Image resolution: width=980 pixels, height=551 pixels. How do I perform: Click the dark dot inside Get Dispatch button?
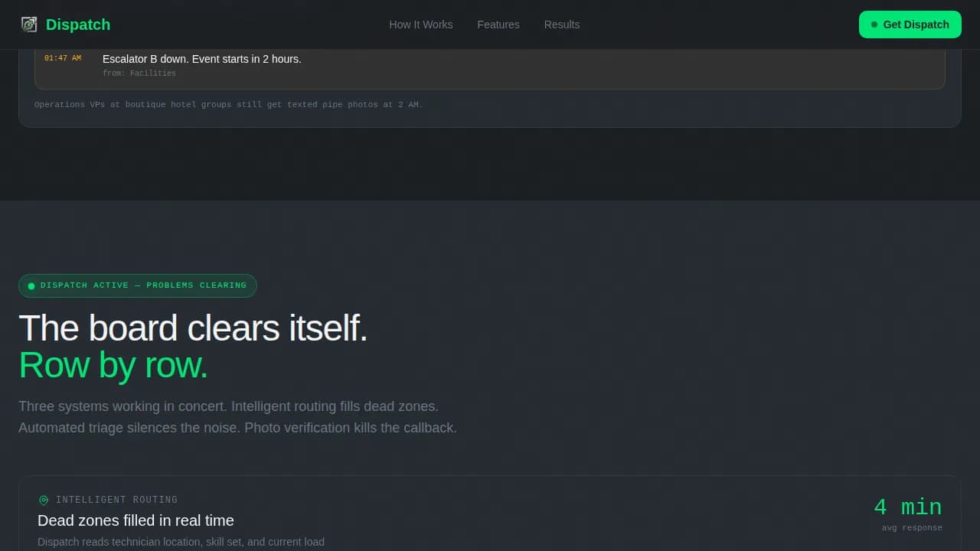[x=874, y=24]
